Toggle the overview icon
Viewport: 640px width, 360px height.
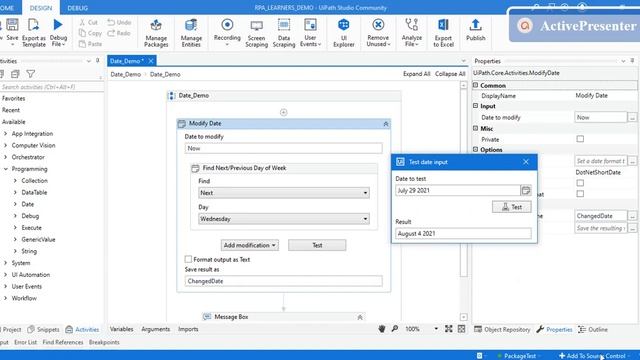[x=462, y=329]
